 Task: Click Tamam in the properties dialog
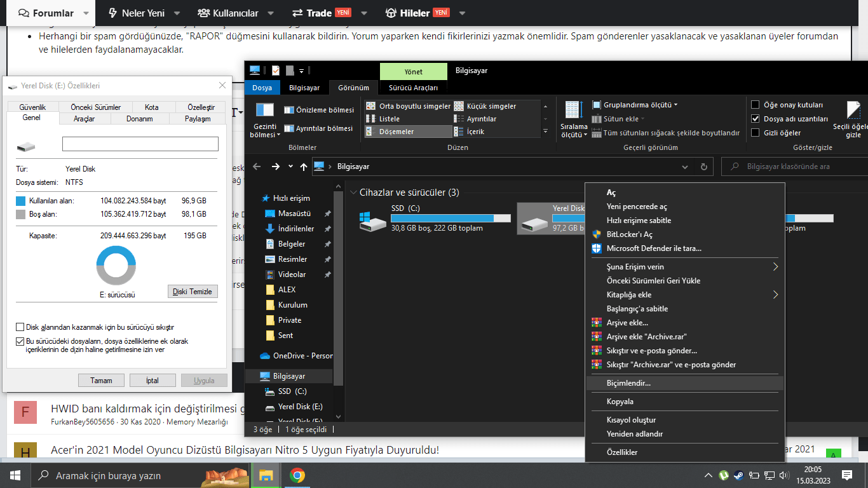(x=101, y=381)
